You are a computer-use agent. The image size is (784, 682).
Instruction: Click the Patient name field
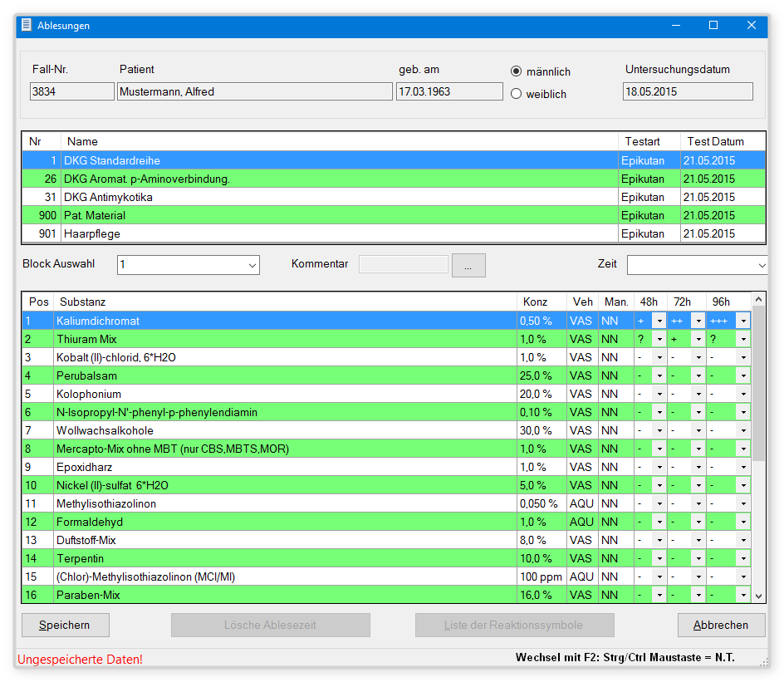(254, 91)
